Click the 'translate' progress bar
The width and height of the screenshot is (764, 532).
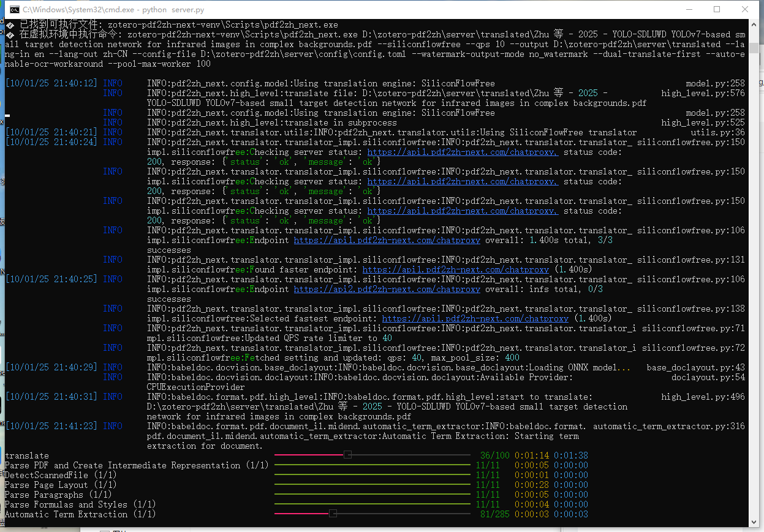372,455
